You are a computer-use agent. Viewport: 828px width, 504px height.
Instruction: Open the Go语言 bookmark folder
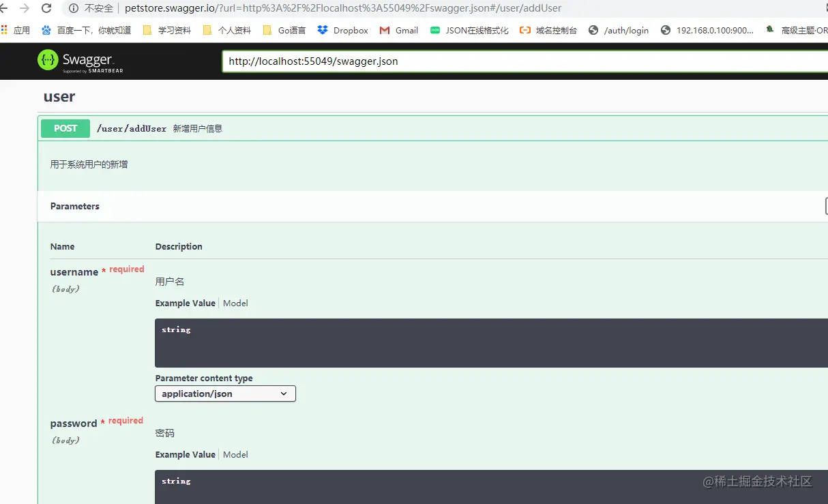coord(284,30)
